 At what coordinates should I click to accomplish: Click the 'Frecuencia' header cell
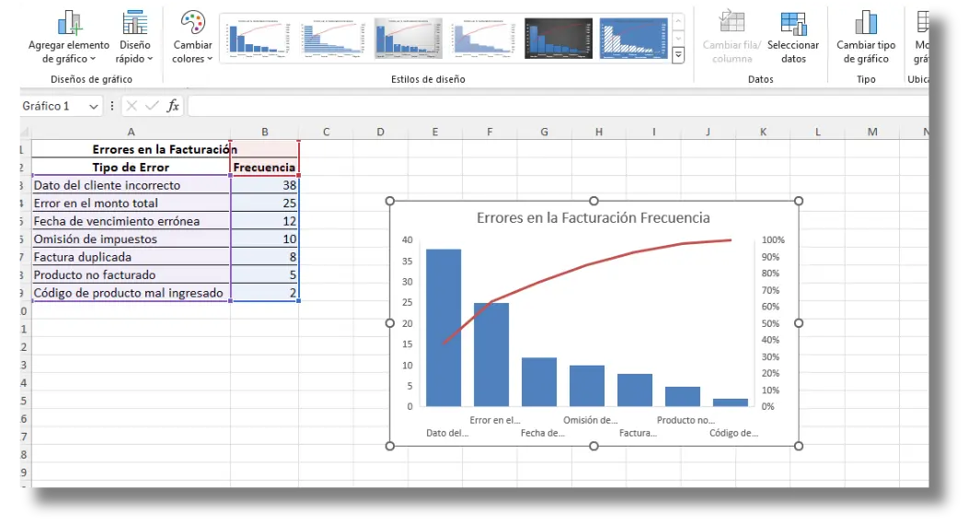[264, 167]
